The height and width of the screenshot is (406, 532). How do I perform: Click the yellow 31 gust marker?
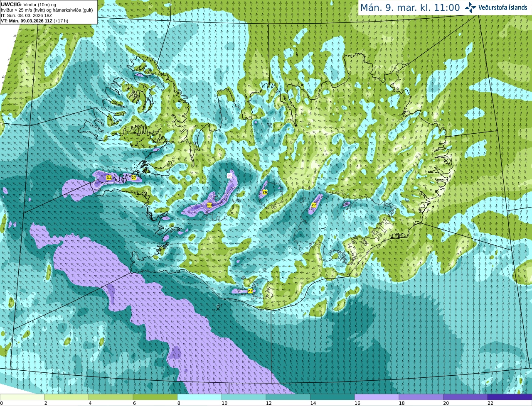tap(109, 178)
